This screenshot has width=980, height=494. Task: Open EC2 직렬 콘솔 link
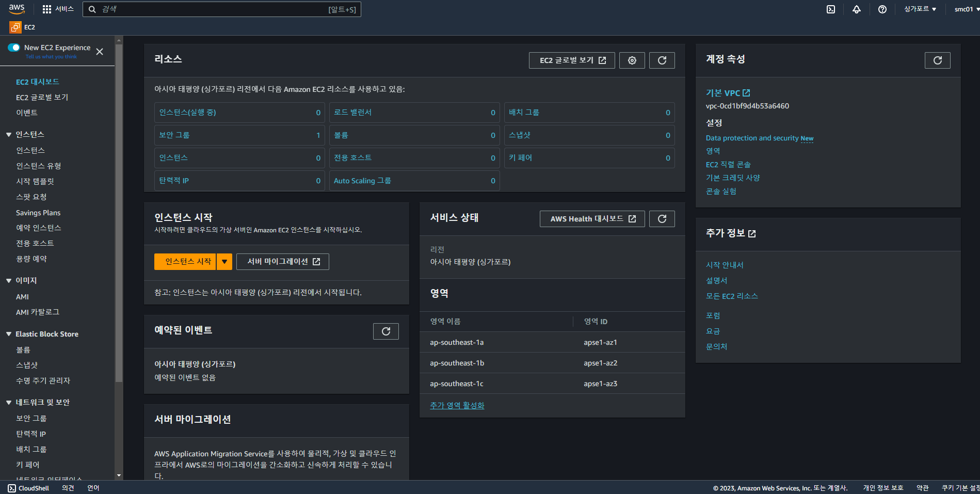[x=728, y=164]
